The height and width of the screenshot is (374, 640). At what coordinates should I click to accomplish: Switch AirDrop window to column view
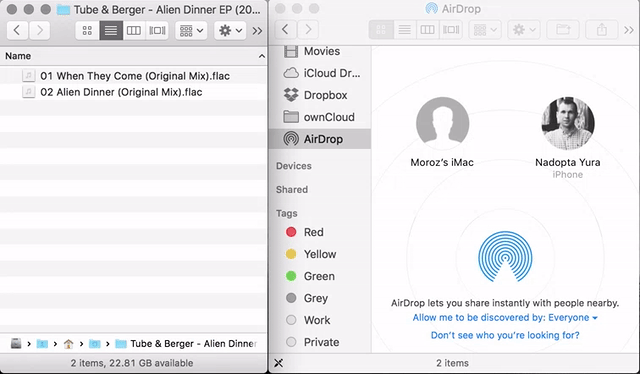pyautogui.click(x=427, y=29)
